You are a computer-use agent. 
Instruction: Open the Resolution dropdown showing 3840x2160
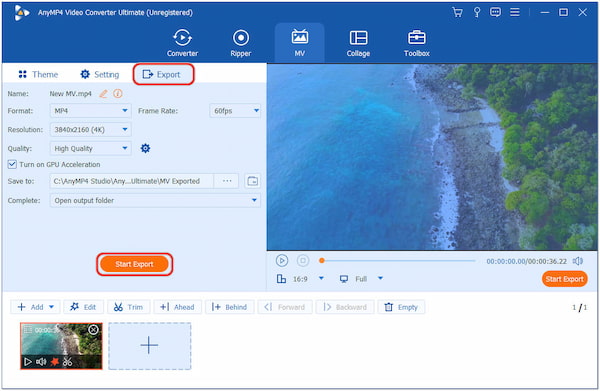[90, 130]
